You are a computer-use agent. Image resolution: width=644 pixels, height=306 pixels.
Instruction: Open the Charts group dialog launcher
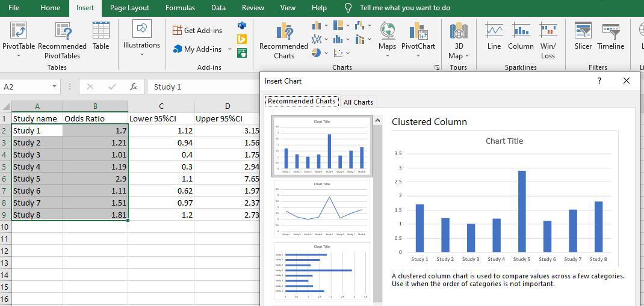437,68
